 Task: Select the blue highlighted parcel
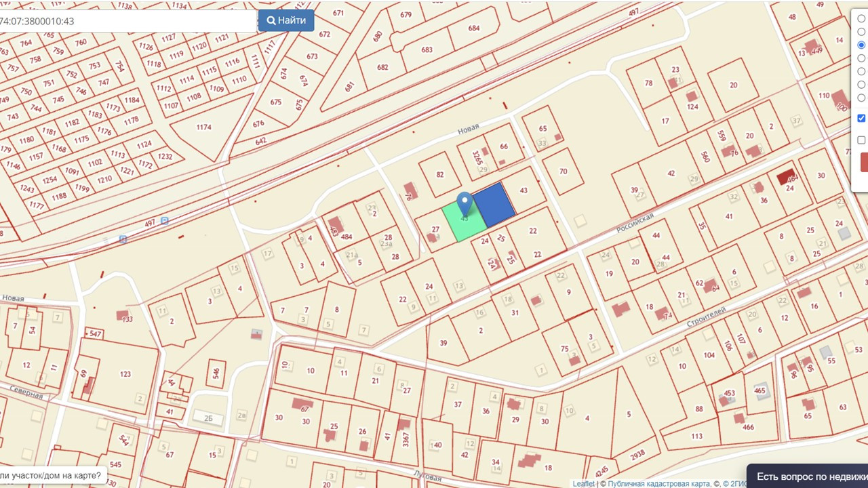[x=494, y=205]
